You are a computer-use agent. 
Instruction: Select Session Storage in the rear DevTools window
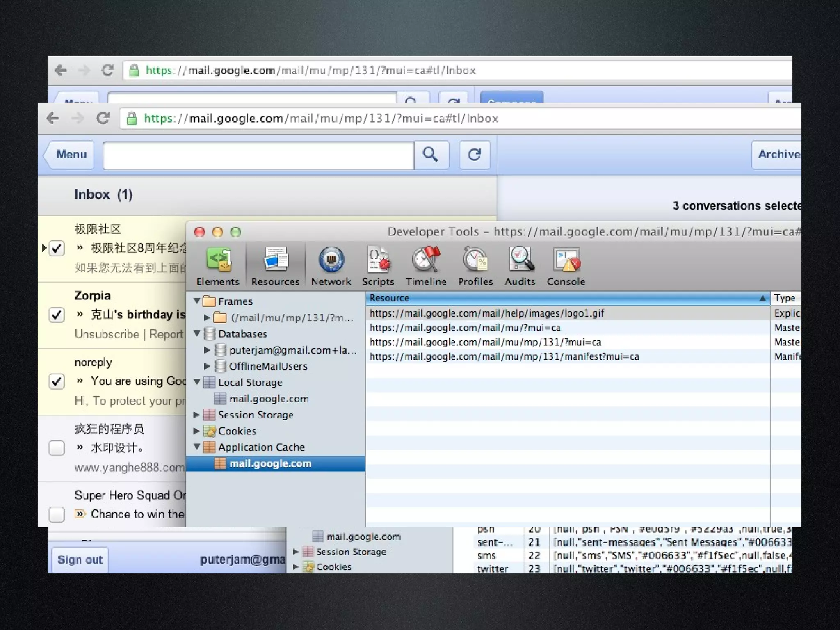coord(351,552)
